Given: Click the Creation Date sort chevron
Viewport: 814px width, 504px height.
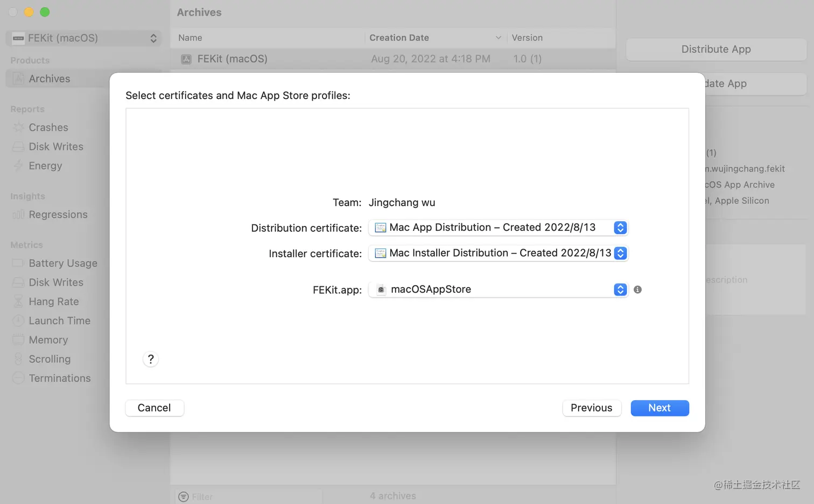Looking at the screenshot, I should (498, 38).
